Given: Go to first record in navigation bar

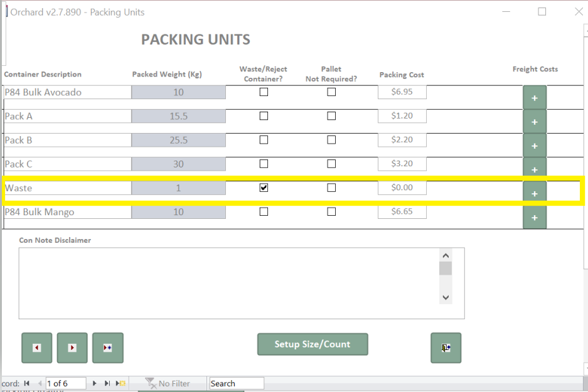Looking at the screenshot, I should (26, 383).
